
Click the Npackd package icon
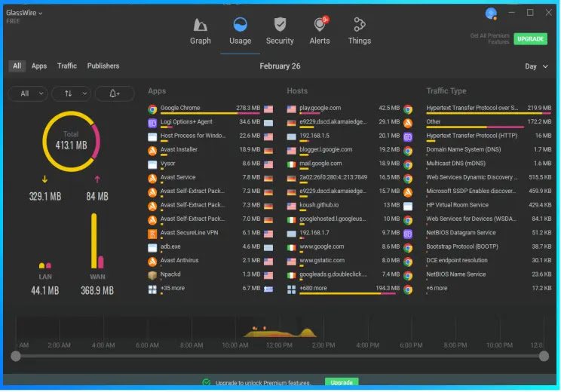[152, 275]
